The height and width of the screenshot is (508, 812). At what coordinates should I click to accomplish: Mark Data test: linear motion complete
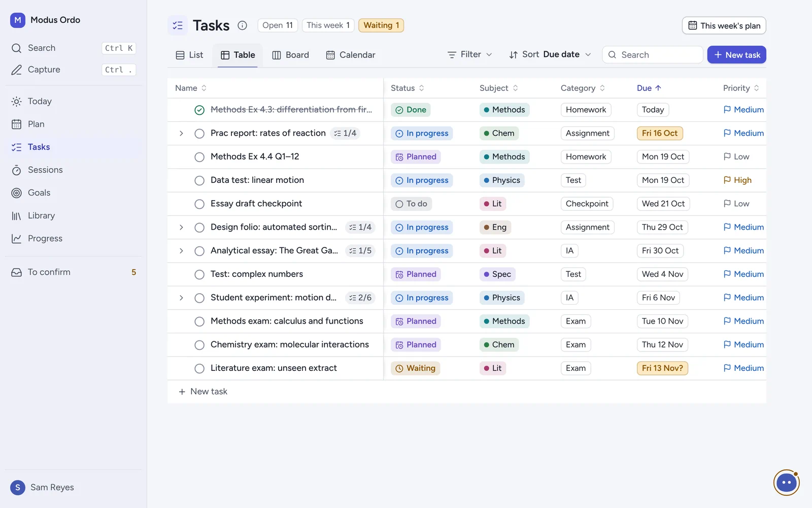click(199, 180)
